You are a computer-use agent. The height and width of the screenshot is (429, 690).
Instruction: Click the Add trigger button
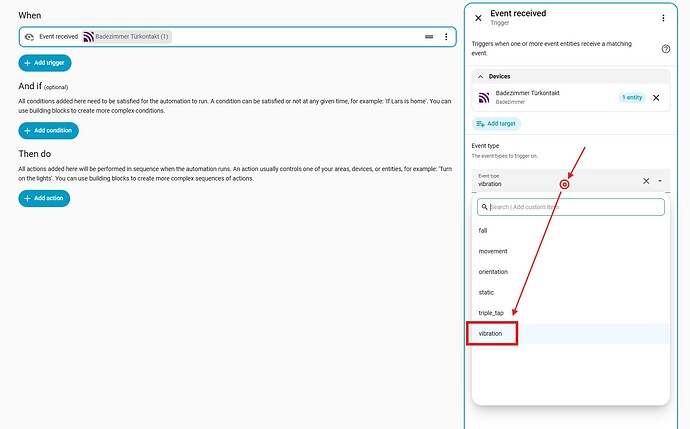coord(45,63)
